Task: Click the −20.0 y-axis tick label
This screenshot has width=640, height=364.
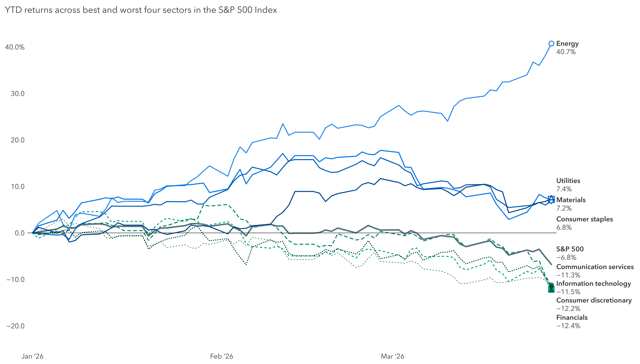Action: [15, 326]
